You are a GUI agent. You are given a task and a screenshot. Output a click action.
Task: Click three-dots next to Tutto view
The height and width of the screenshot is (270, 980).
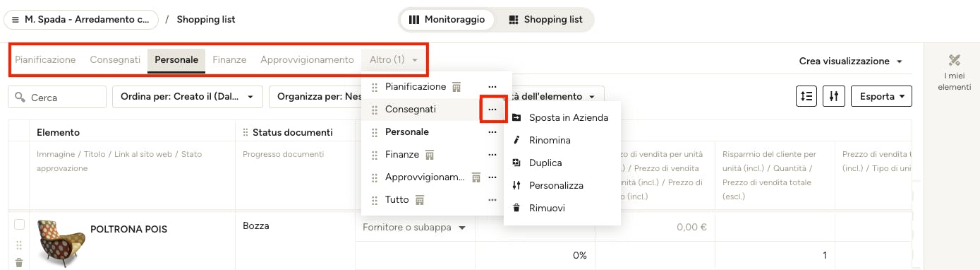coord(492,200)
